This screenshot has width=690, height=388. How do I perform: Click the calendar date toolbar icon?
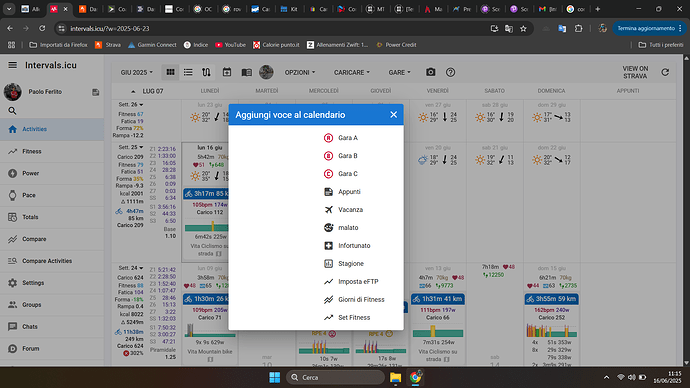click(227, 72)
